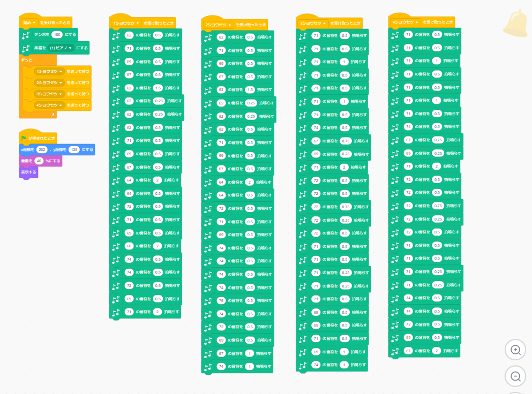Open the 始め message dropdown on hat block

pyautogui.click(x=29, y=22)
